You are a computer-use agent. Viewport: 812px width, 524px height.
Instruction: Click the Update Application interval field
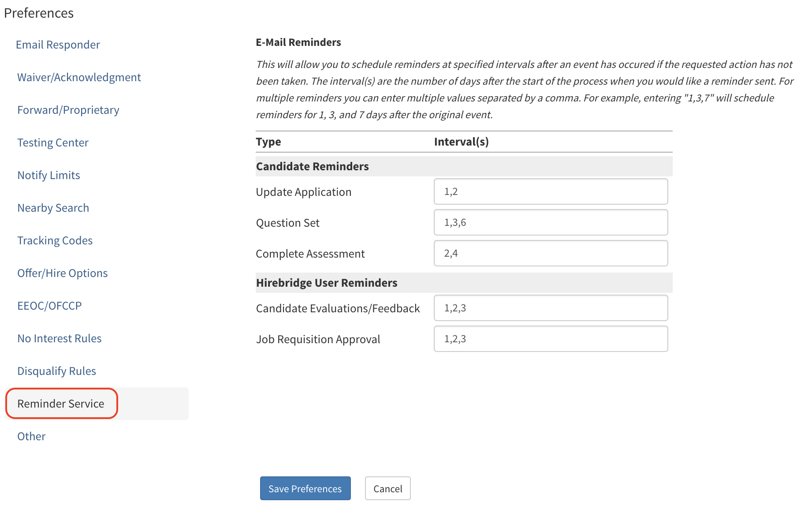[x=551, y=191]
